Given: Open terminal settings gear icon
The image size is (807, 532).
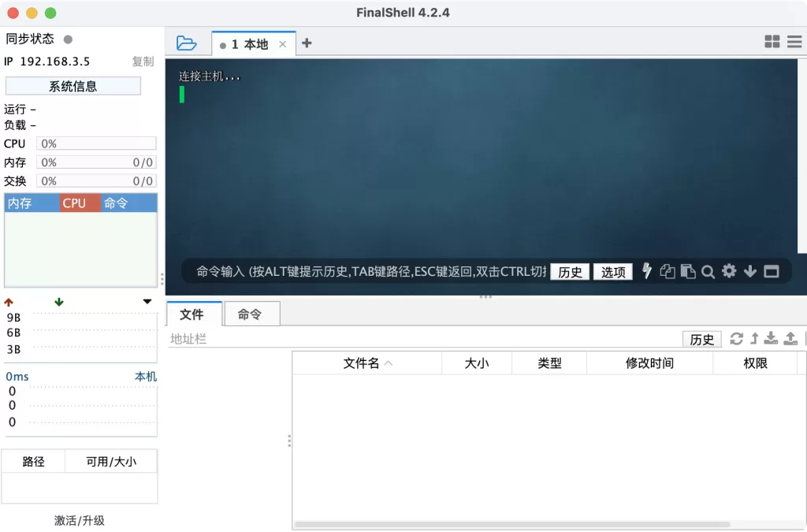Looking at the screenshot, I should click(729, 271).
